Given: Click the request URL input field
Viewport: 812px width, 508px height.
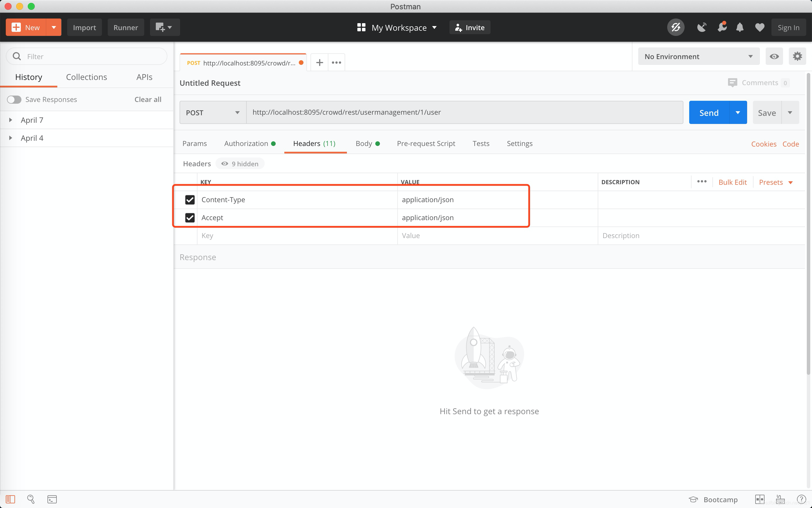Looking at the screenshot, I should coord(464,112).
